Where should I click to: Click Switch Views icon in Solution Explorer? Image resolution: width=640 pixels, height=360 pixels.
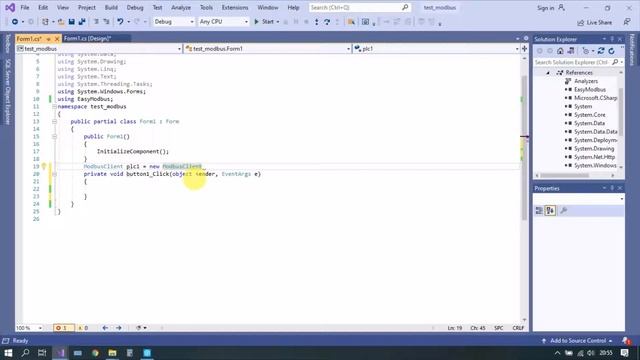coord(571,51)
